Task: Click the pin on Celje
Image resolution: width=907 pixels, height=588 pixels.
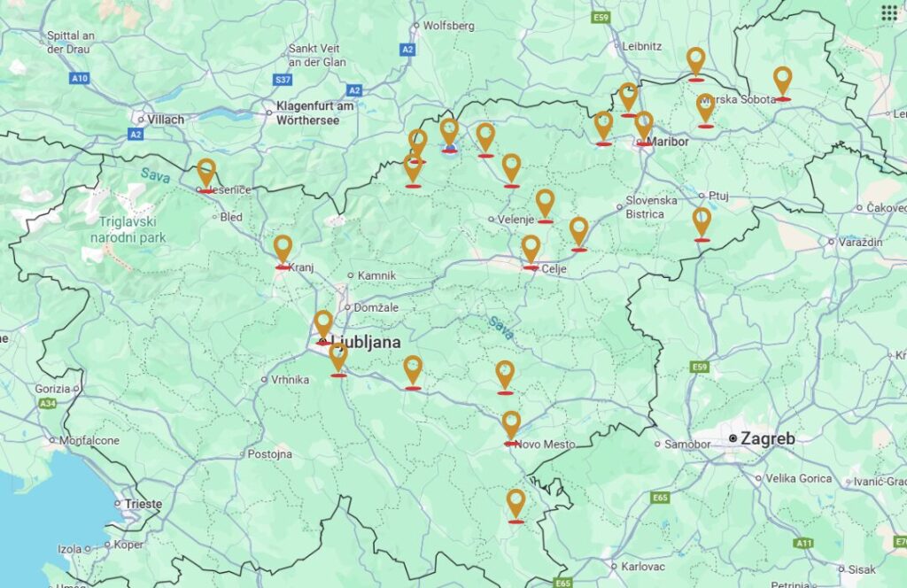Action: pos(531,252)
